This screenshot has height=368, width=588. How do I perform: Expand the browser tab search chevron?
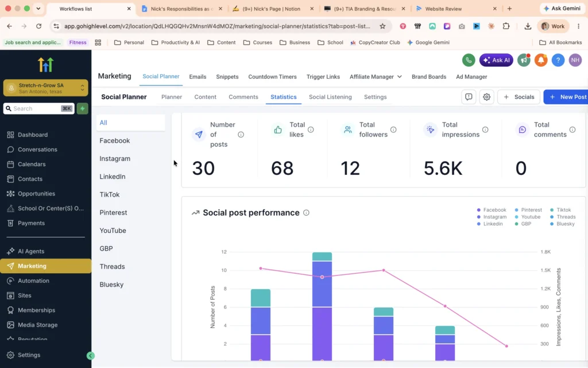(x=38, y=9)
